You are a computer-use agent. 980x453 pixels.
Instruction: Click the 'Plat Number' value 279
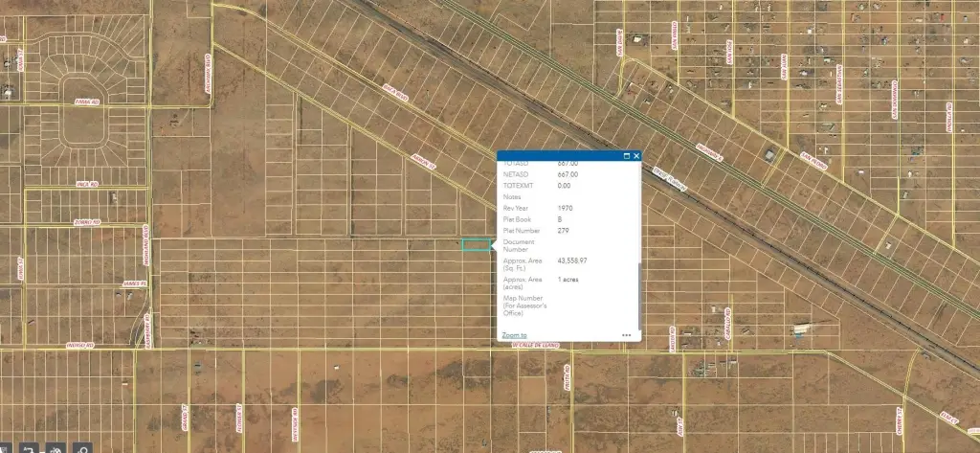(563, 231)
